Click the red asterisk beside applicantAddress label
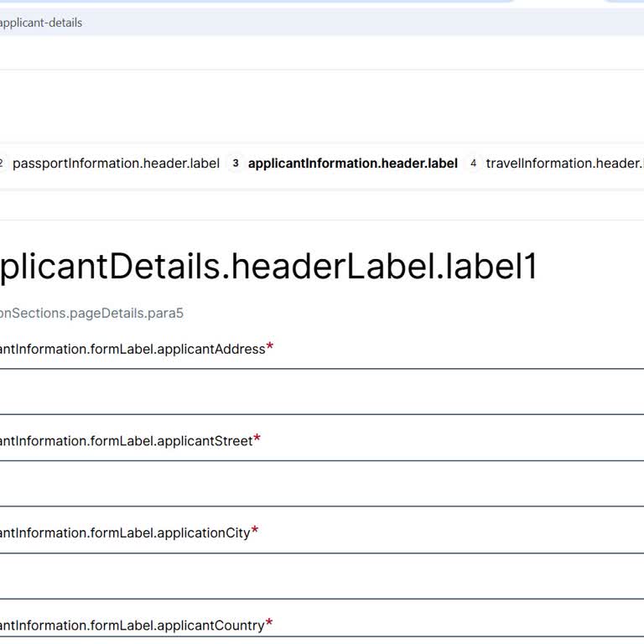 tap(270, 348)
